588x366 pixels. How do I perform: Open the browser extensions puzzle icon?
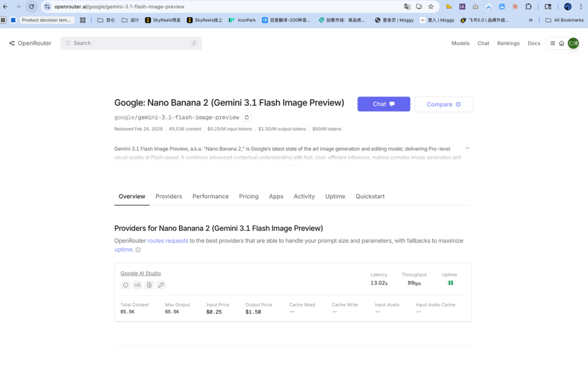click(x=528, y=7)
